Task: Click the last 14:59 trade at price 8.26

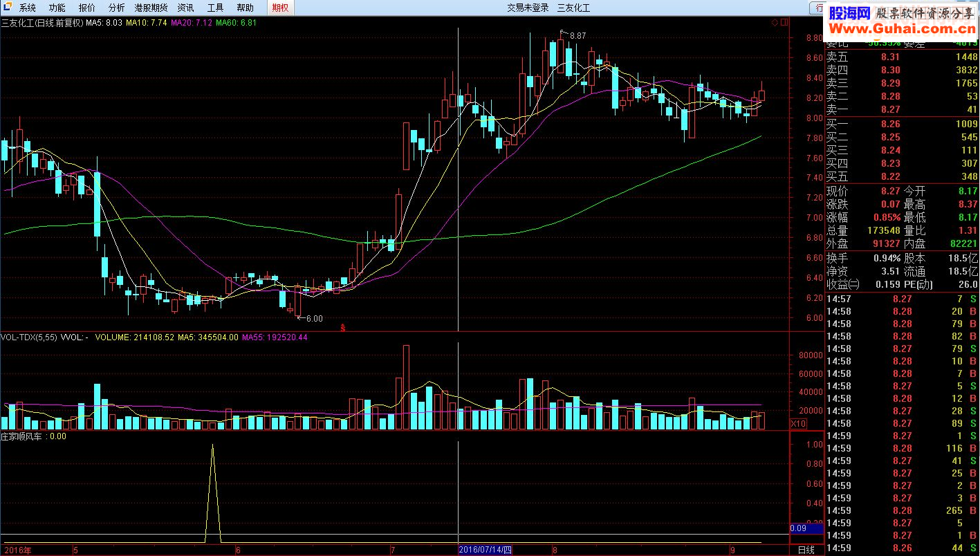Action: click(x=903, y=548)
